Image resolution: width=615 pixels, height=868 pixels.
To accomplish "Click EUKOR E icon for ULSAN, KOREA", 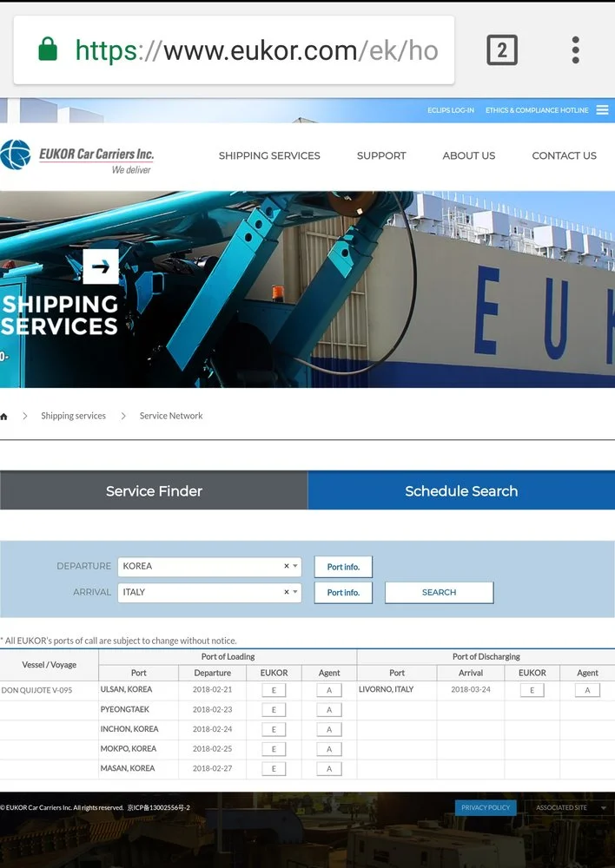I will click(x=274, y=690).
